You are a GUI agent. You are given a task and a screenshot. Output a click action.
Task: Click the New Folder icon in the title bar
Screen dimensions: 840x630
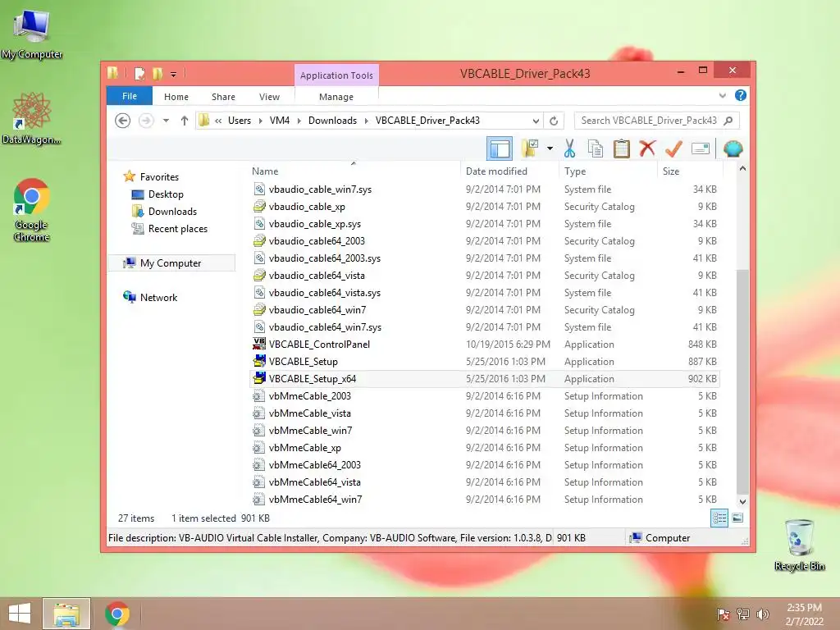coord(157,73)
